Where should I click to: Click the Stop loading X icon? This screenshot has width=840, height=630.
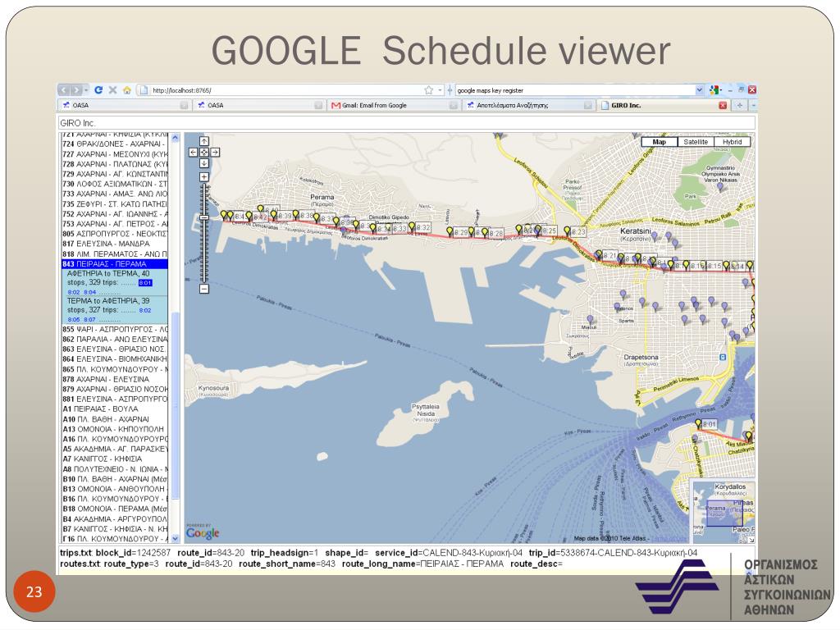112,90
